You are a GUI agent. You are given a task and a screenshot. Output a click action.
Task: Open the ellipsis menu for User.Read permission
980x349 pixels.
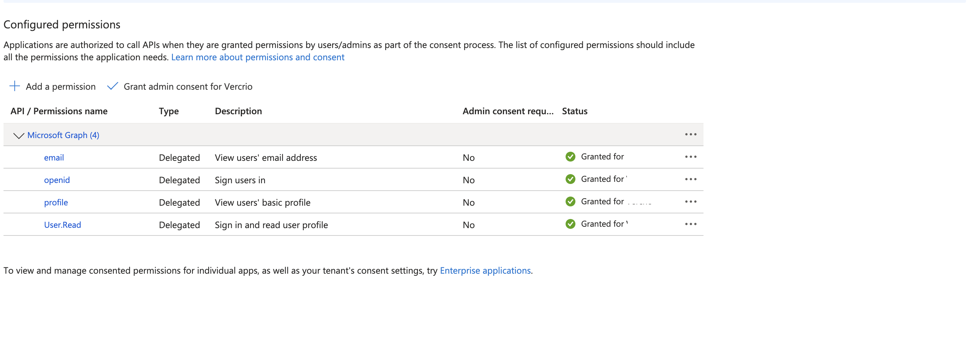691,224
